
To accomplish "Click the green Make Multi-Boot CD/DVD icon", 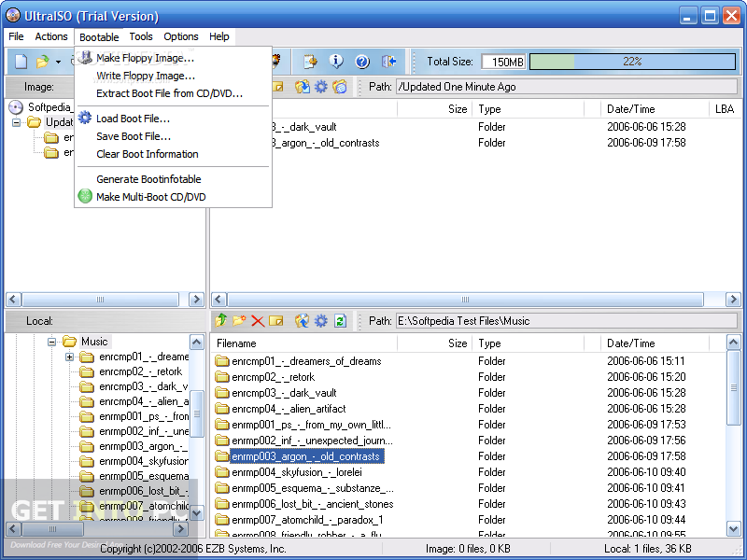I will click(85, 196).
